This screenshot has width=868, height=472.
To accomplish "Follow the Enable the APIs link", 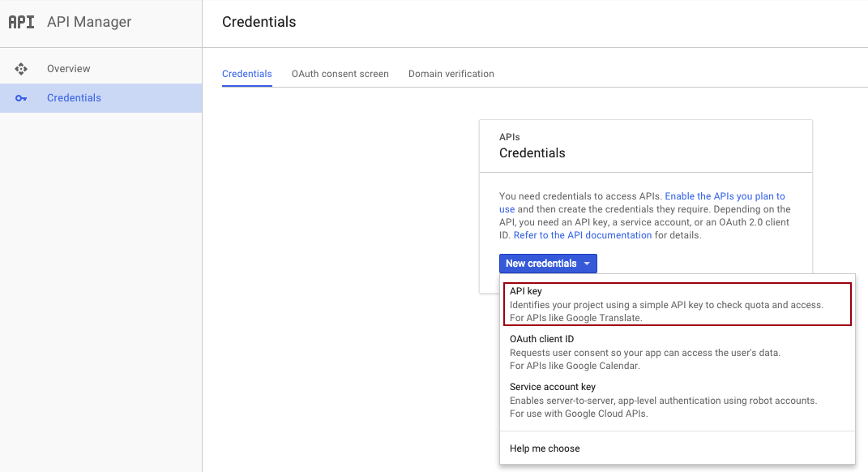I will tap(725, 196).
